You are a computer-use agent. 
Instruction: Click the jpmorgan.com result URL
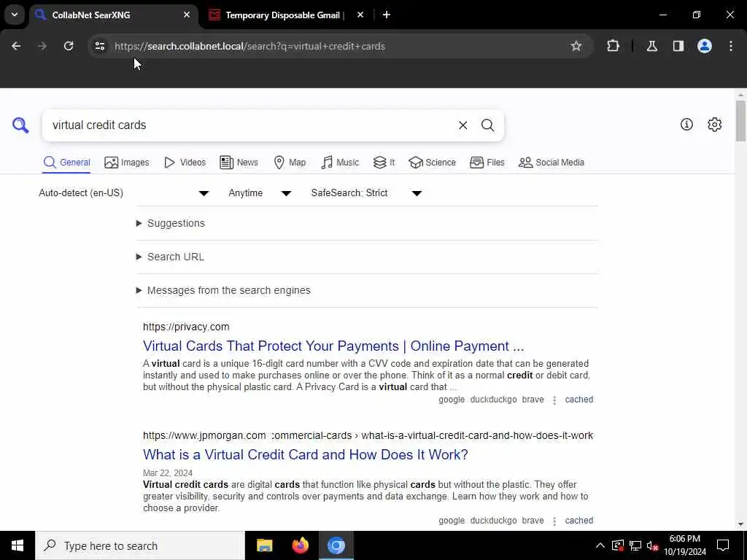[x=368, y=435]
